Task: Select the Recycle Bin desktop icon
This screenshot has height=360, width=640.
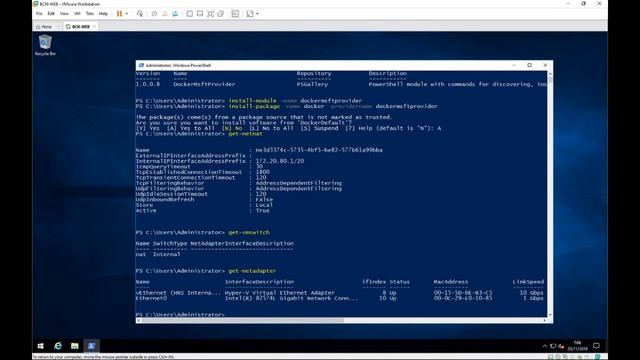Action: pos(45,45)
